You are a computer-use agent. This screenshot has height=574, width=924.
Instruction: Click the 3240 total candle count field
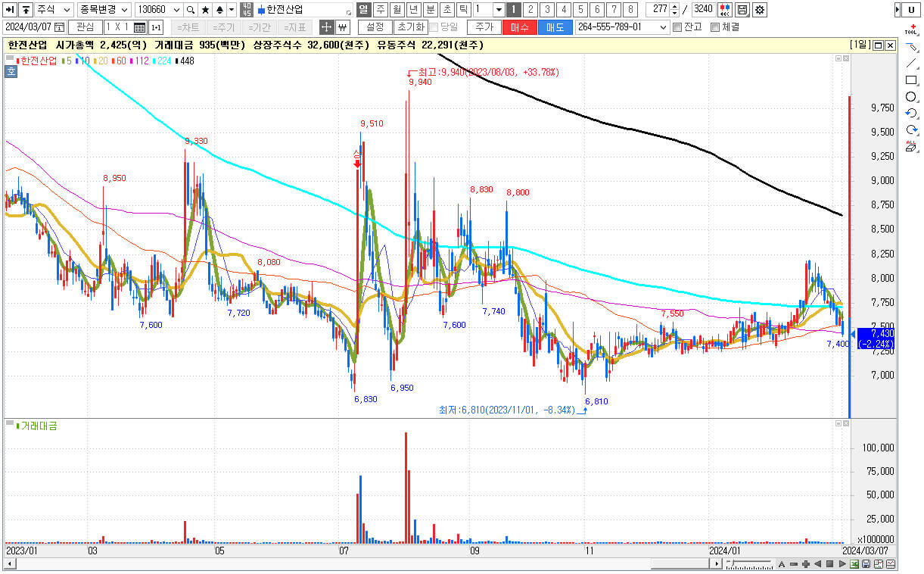tap(702, 10)
